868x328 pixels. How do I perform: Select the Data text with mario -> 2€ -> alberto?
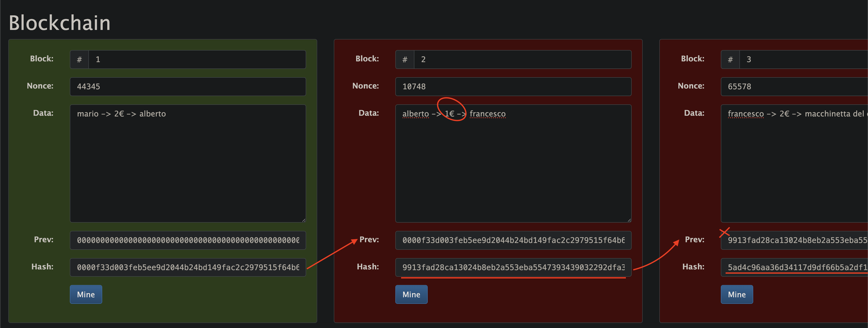click(188, 164)
